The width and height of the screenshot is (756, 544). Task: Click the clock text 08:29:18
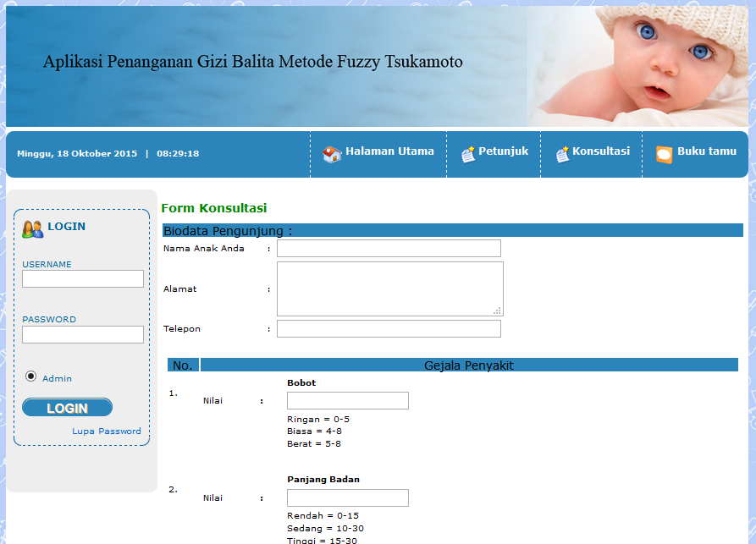(x=178, y=154)
